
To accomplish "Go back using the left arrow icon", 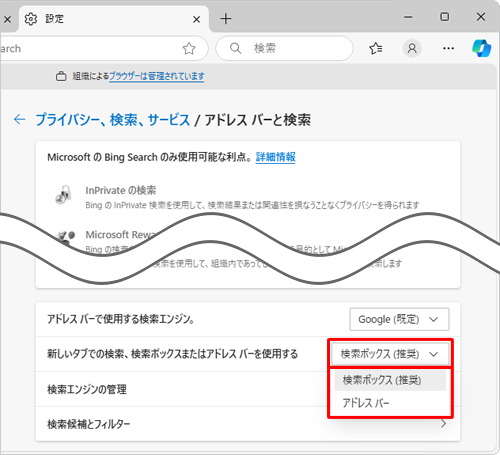I will click(x=20, y=119).
